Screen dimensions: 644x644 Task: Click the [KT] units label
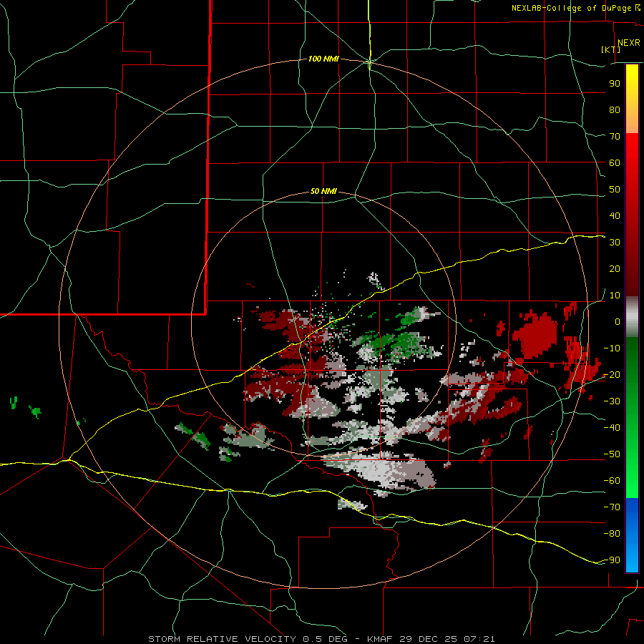[611, 49]
